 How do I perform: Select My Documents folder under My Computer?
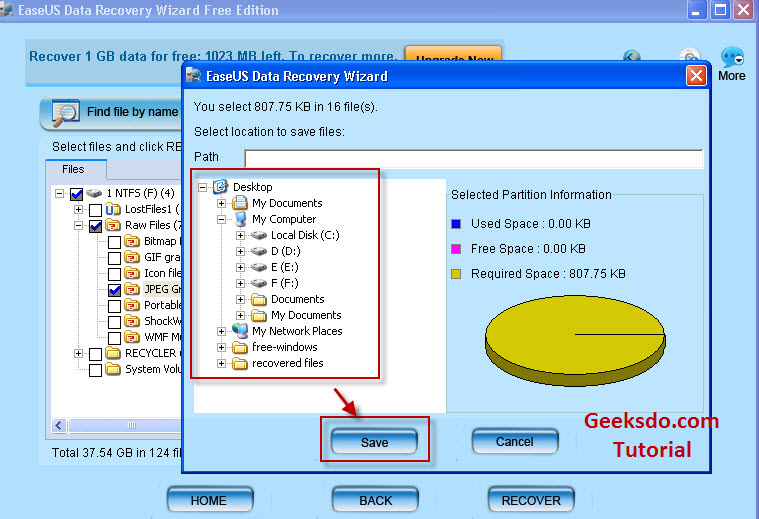point(259,315)
